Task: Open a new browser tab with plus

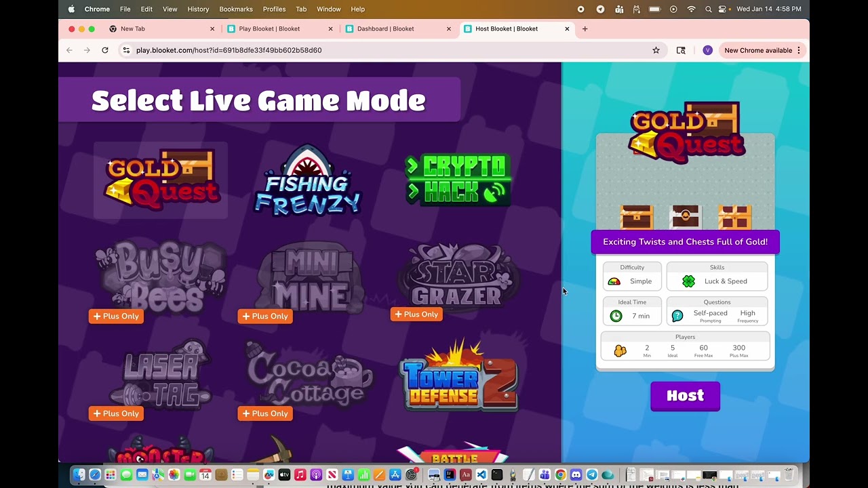Action: [585, 28]
